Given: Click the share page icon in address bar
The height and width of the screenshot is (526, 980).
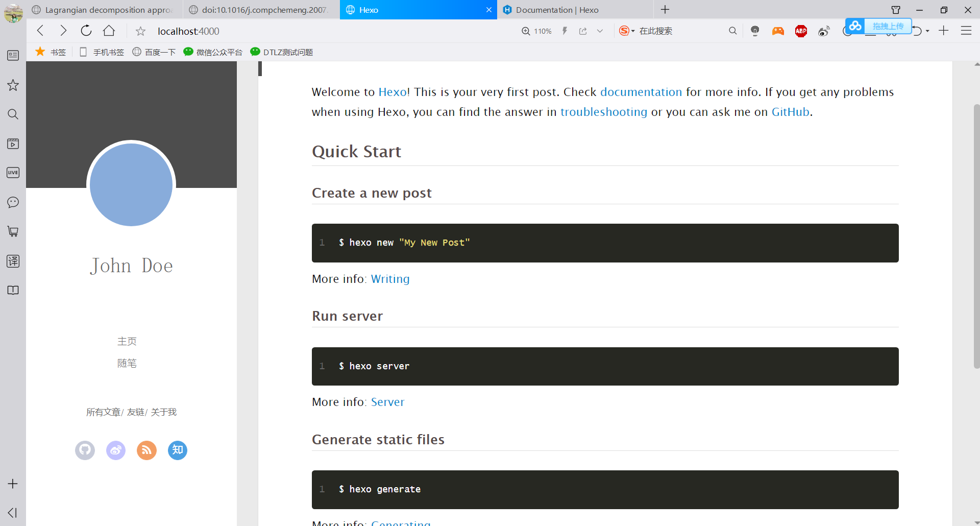Looking at the screenshot, I should click(x=583, y=31).
